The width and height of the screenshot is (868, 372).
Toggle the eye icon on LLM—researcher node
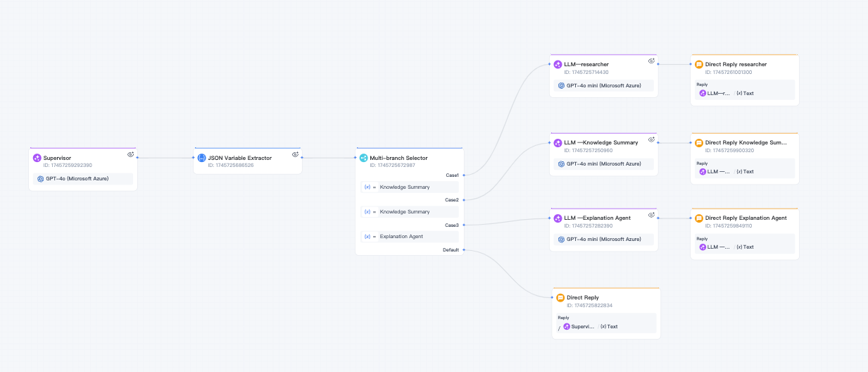(x=652, y=61)
